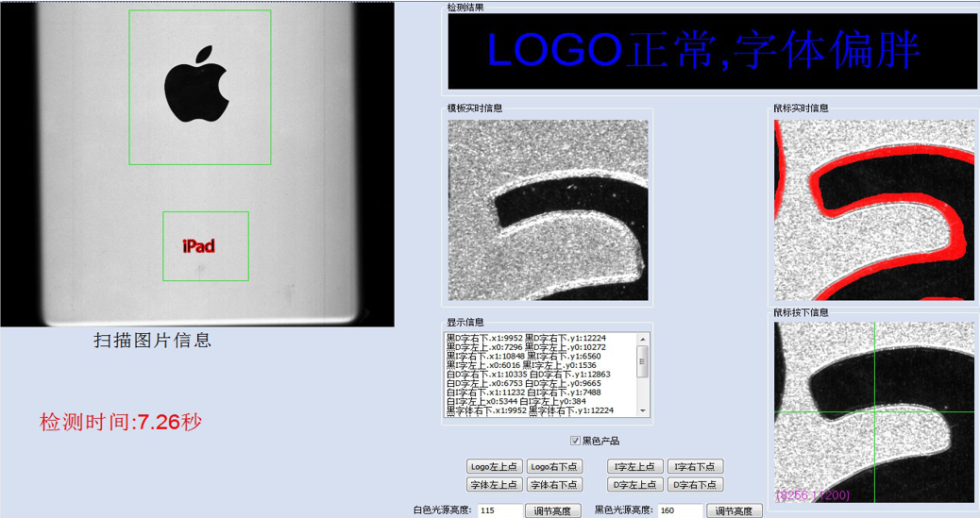
Task: Click the 鼠标实时信息 red-outlined image
Action: click(874, 210)
